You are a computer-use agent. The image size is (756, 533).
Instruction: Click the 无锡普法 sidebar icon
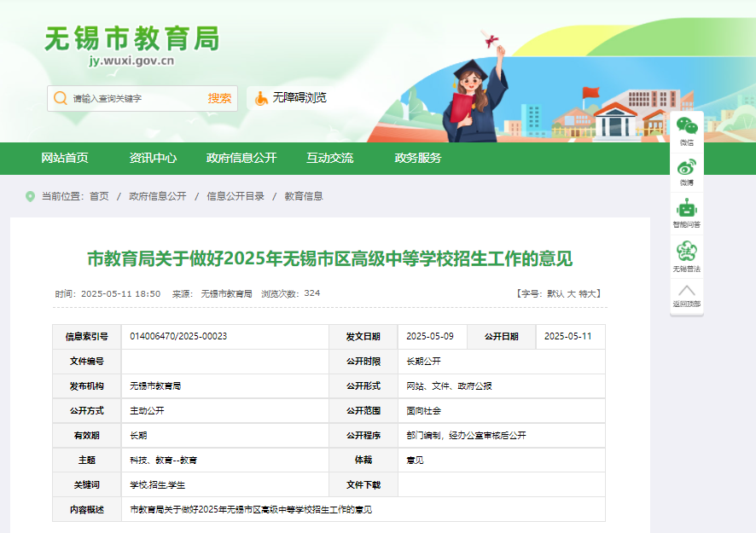[x=686, y=252]
